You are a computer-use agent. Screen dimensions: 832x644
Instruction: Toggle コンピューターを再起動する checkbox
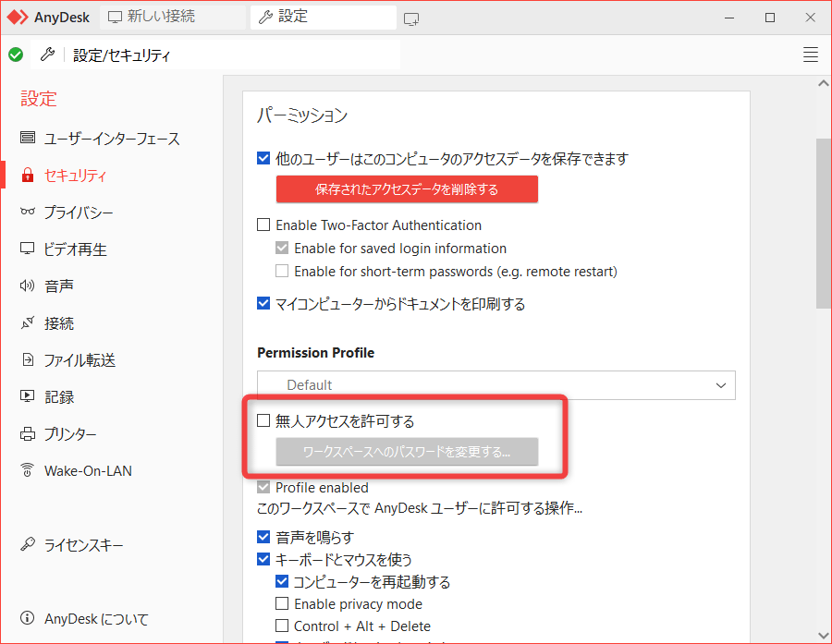click(282, 581)
